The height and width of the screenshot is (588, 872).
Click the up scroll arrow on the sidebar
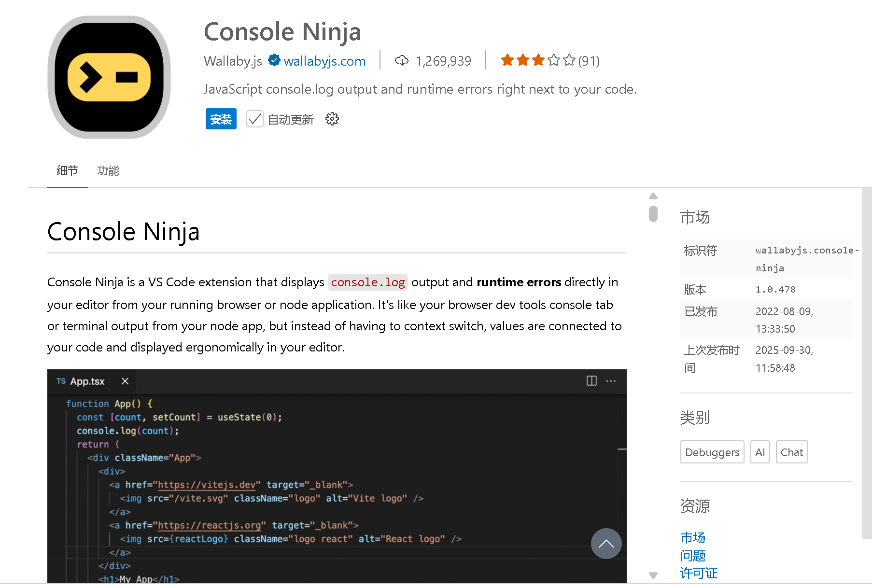[x=653, y=196]
